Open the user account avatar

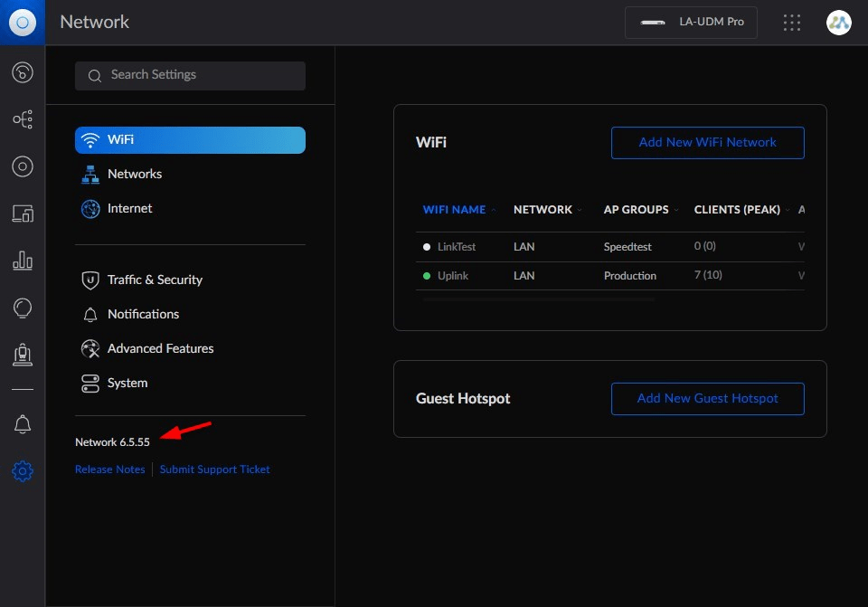pyautogui.click(x=839, y=23)
